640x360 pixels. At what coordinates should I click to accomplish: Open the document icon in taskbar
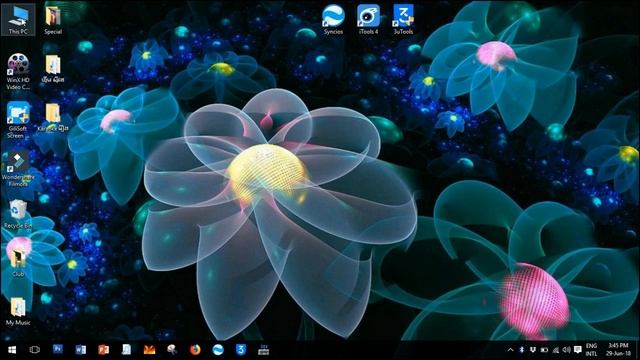126,350
